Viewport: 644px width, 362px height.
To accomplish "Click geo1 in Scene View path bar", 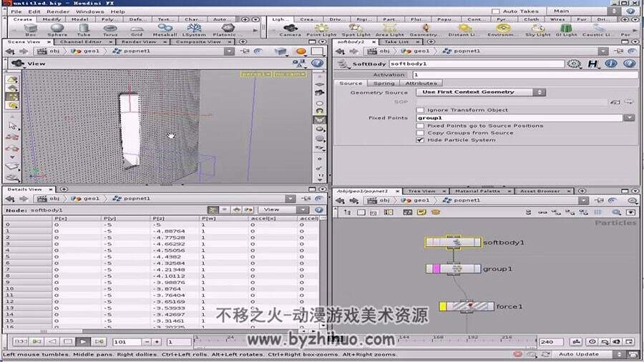I will click(x=87, y=52).
